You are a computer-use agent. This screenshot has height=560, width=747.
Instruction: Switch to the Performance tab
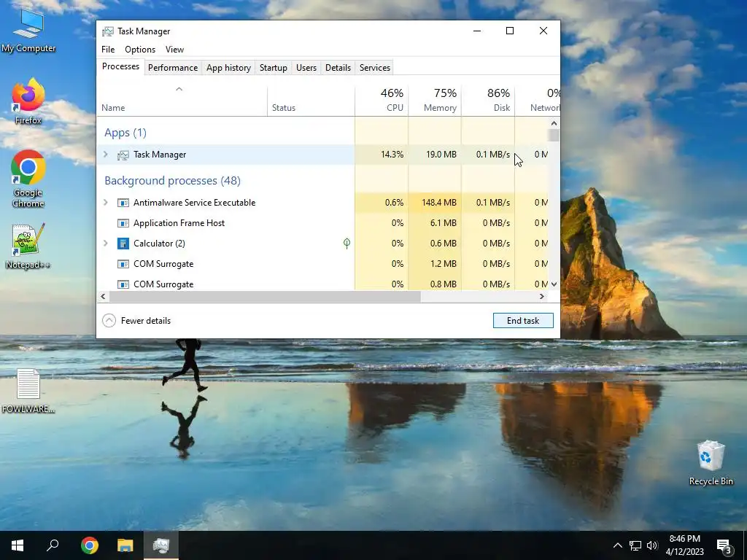click(173, 68)
